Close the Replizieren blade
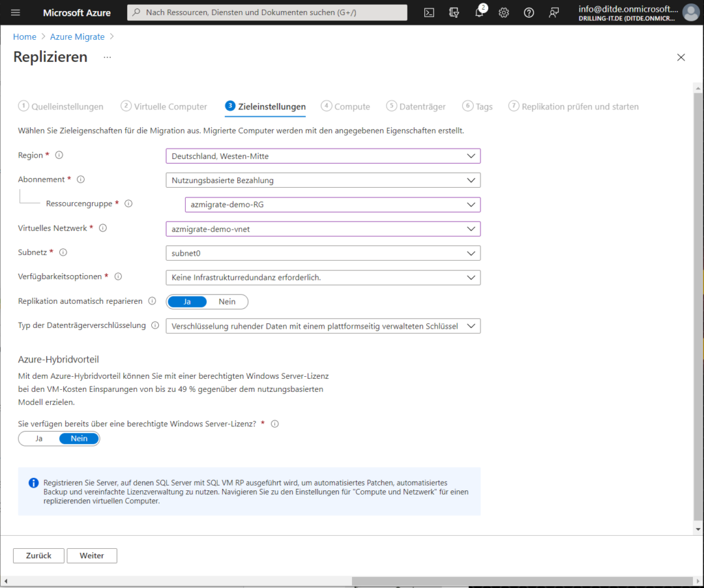The height and width of the screenshot is (588, 704). (681, 57)
